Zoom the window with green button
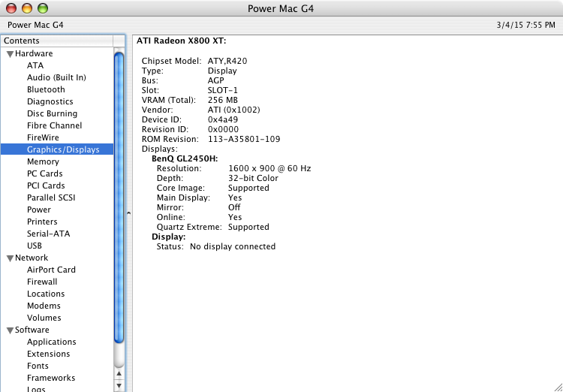 [x=43, y=8]
